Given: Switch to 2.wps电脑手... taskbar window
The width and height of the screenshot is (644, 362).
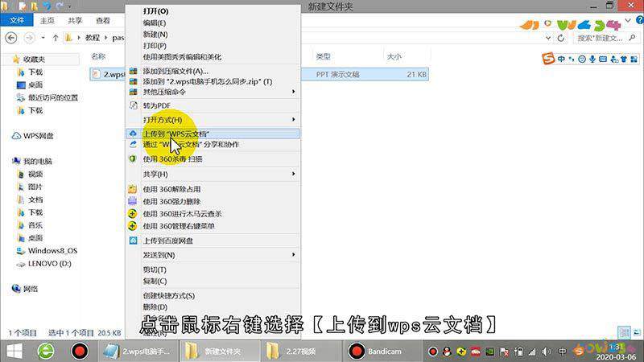Looking at the screenshot, I should 138,352.
